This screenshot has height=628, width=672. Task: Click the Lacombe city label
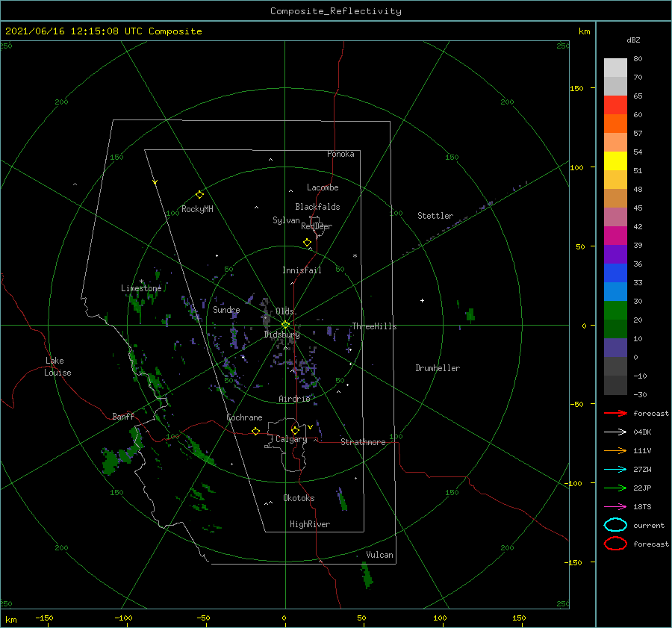tap(323, 187)
